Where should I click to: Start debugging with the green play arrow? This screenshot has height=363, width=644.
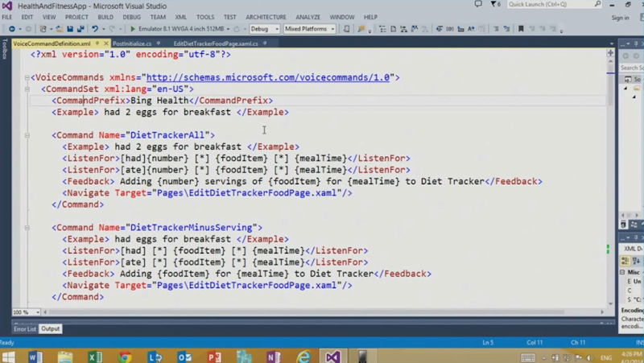[132, 29]
